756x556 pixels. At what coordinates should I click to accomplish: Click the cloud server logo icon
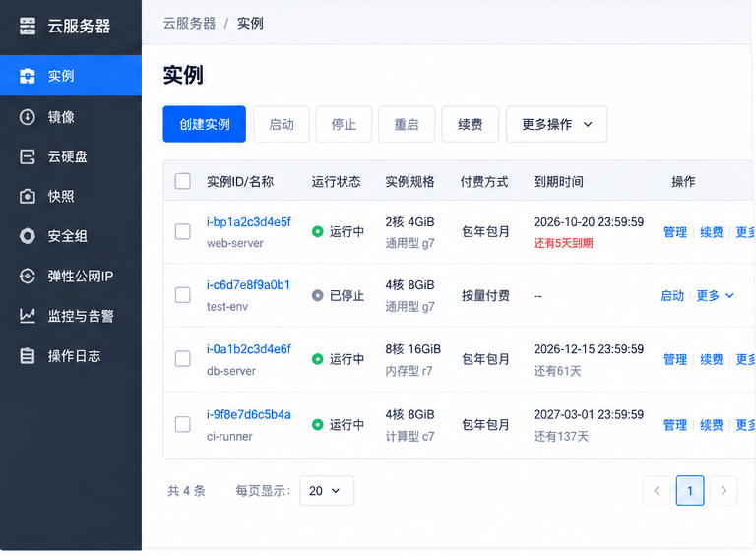coord(28,26)
